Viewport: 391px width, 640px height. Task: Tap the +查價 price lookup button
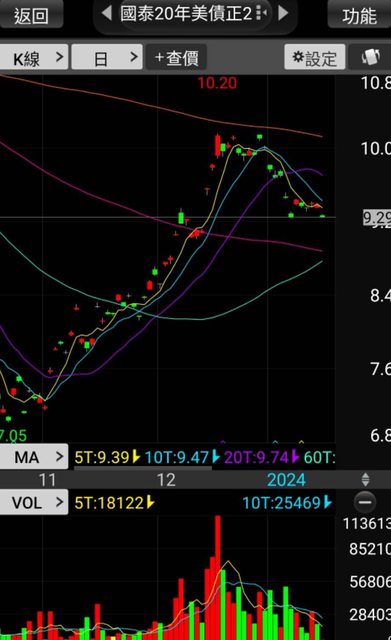point(176,57)
